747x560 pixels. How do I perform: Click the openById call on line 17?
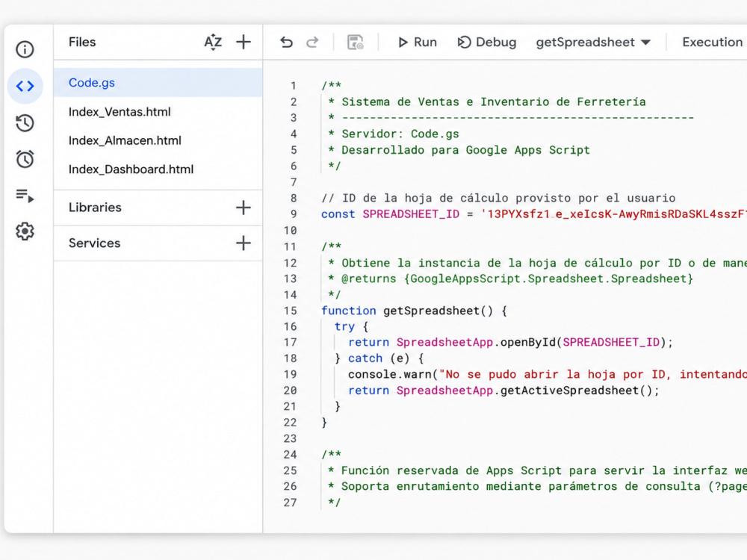[528, 343]
